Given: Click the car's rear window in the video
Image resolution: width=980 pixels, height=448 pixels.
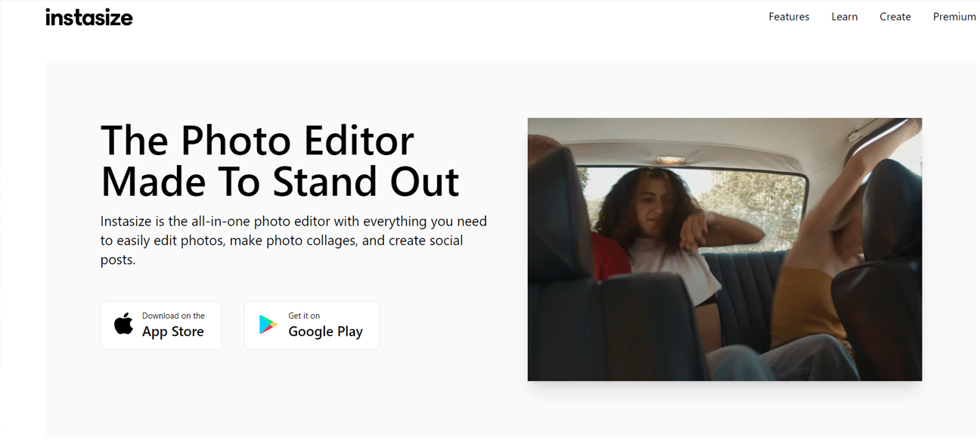Looking at the screenshot, I should pos(756,197).
